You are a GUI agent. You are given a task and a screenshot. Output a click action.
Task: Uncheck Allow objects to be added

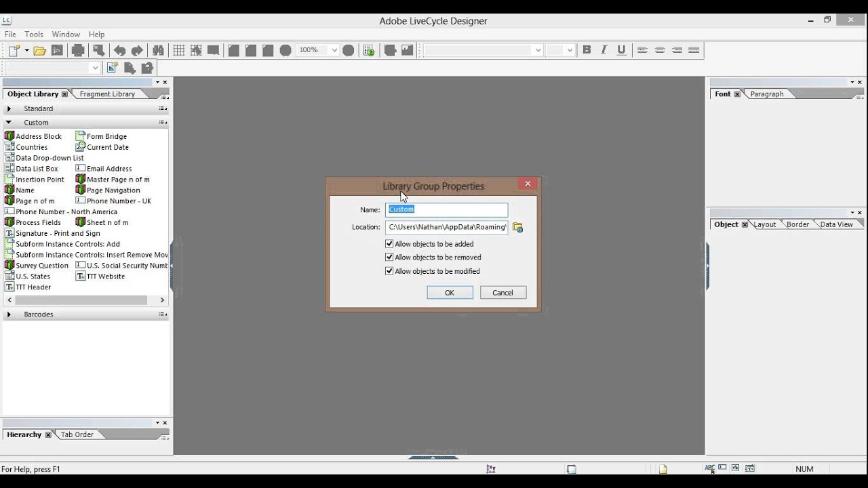point(389,244)
